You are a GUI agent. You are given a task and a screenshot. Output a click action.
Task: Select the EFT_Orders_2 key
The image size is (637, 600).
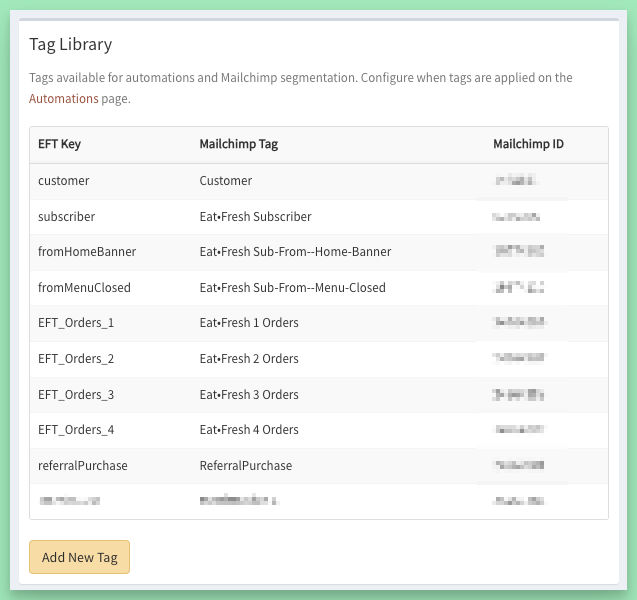coord(76,359)
